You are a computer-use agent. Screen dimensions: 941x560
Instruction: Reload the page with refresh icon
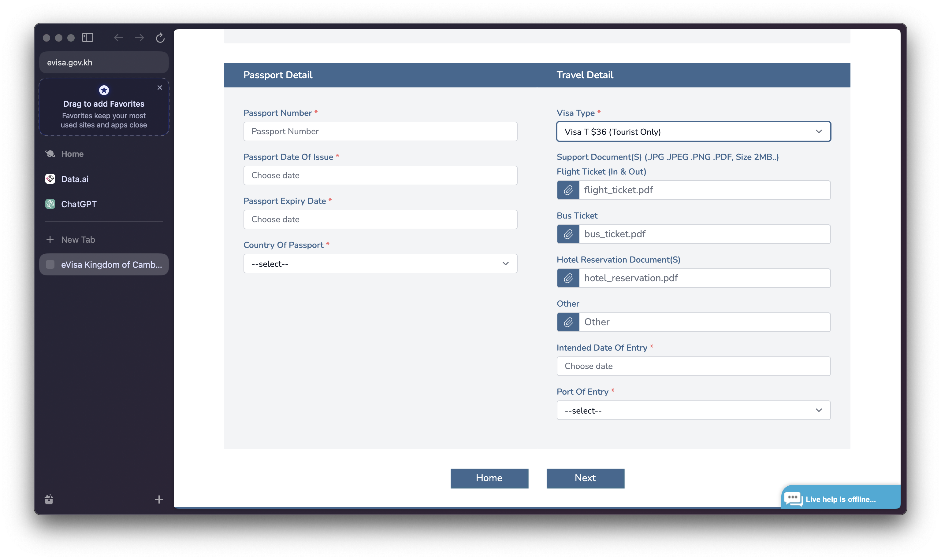[x=160, y=38]
